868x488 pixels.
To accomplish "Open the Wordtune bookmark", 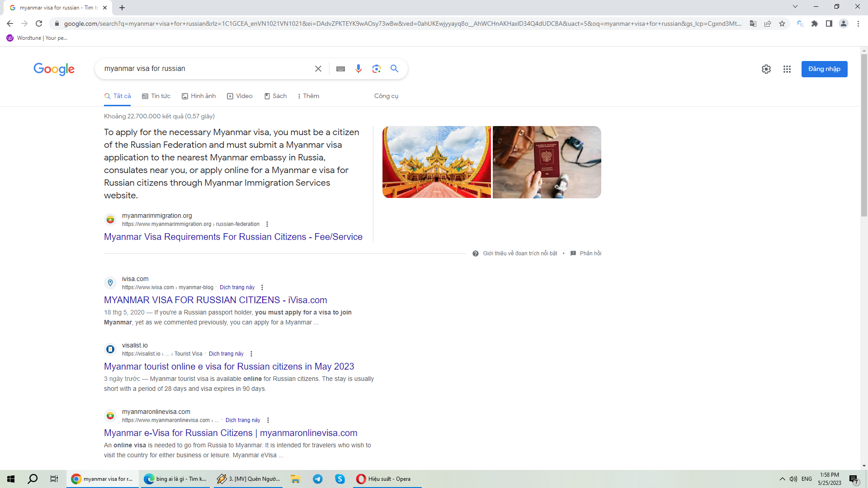I will [x=37, y=38].
